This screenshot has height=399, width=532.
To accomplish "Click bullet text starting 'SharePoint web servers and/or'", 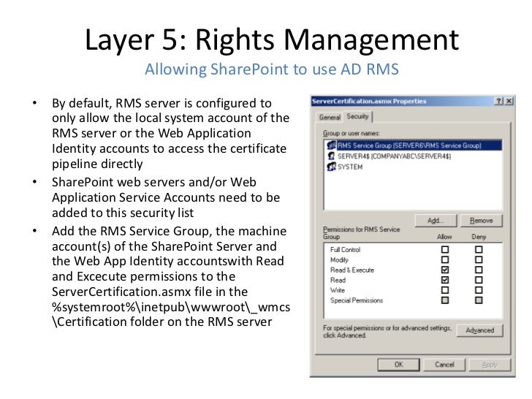I will [166, 197].
